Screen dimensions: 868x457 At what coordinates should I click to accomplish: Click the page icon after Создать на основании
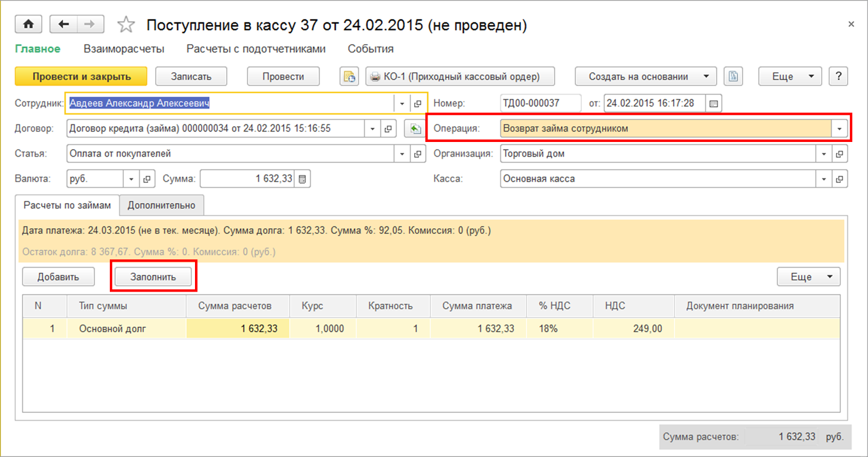click(733, 76)
